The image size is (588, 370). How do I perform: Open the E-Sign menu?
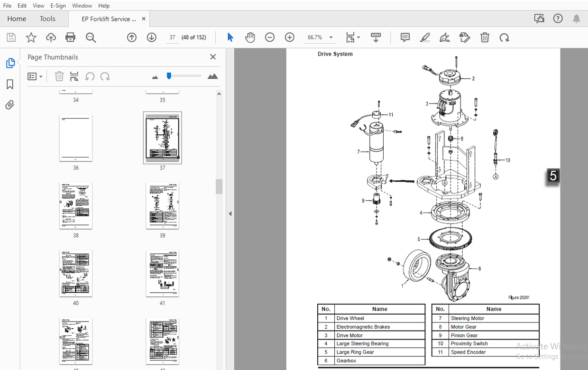coord(58,5)
